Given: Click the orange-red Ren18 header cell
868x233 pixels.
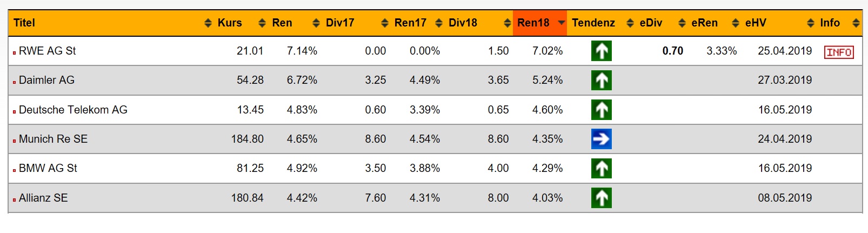Looking at the screenshot, I should 533,23.
